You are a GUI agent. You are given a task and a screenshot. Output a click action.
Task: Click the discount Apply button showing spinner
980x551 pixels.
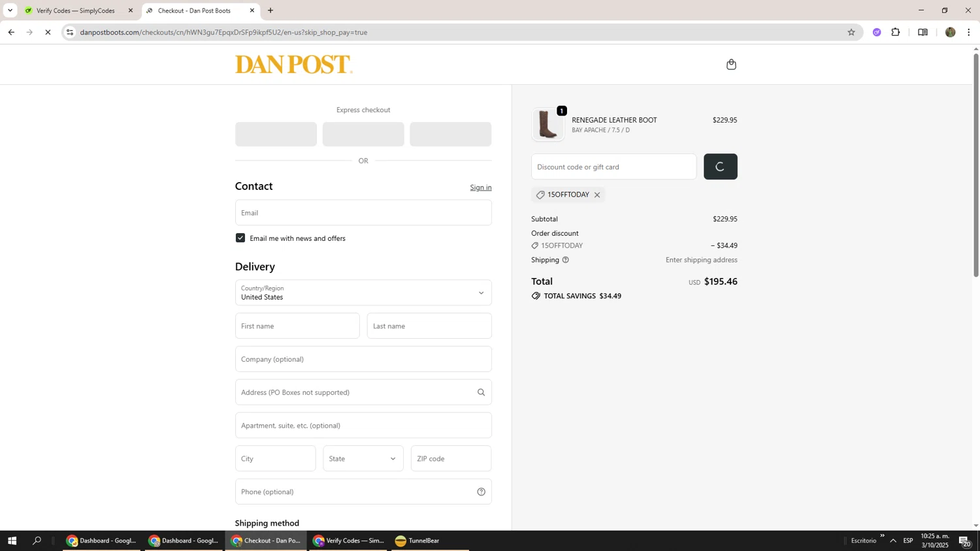point(721,166)
